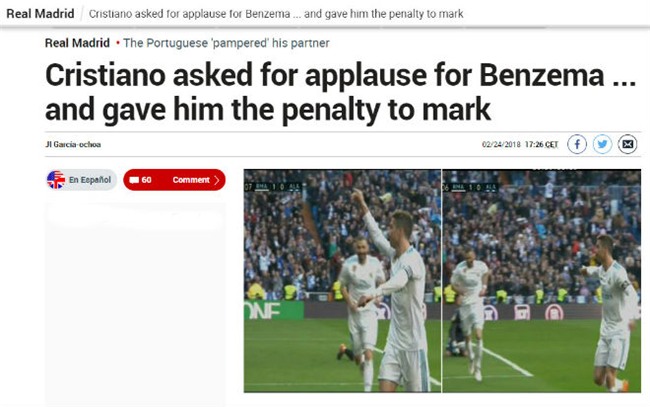
Task: Click the speech bubble comment count icon
Action: click(x=134, y=180)
